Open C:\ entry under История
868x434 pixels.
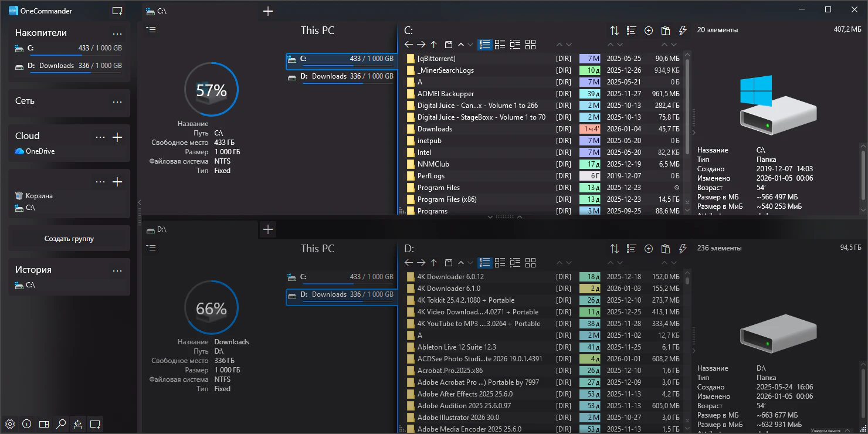tap(25, 285)
